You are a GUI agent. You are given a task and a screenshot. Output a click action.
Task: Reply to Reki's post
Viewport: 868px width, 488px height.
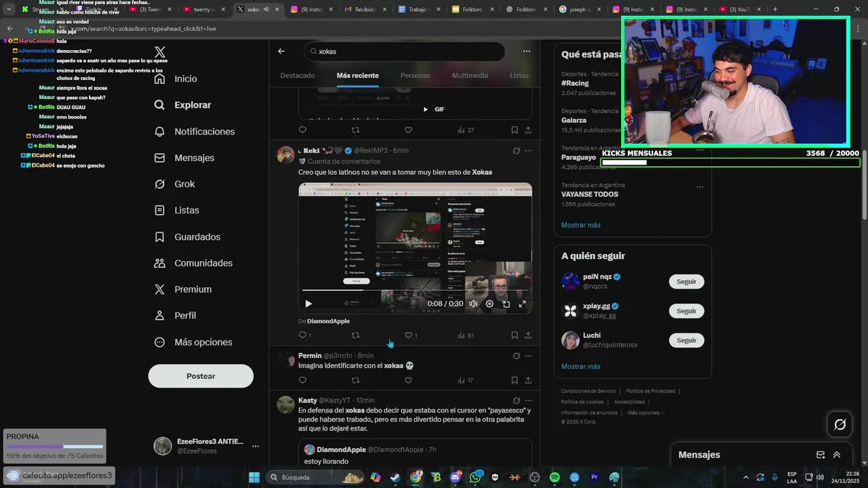click(302, 335)
